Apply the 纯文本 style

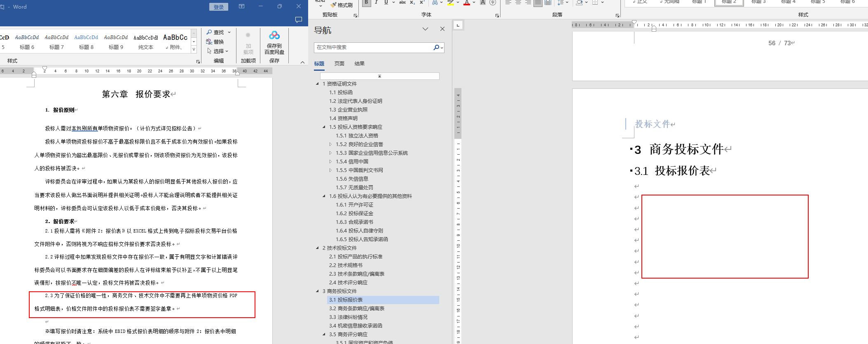(x=145, y=42)
